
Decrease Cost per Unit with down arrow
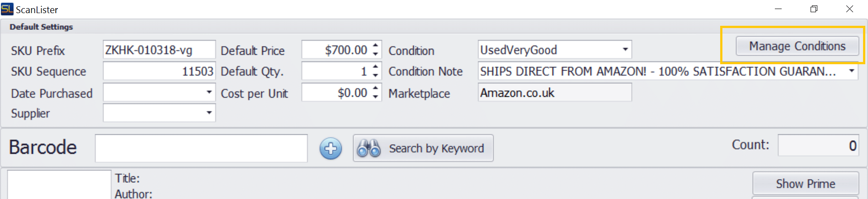375,97
